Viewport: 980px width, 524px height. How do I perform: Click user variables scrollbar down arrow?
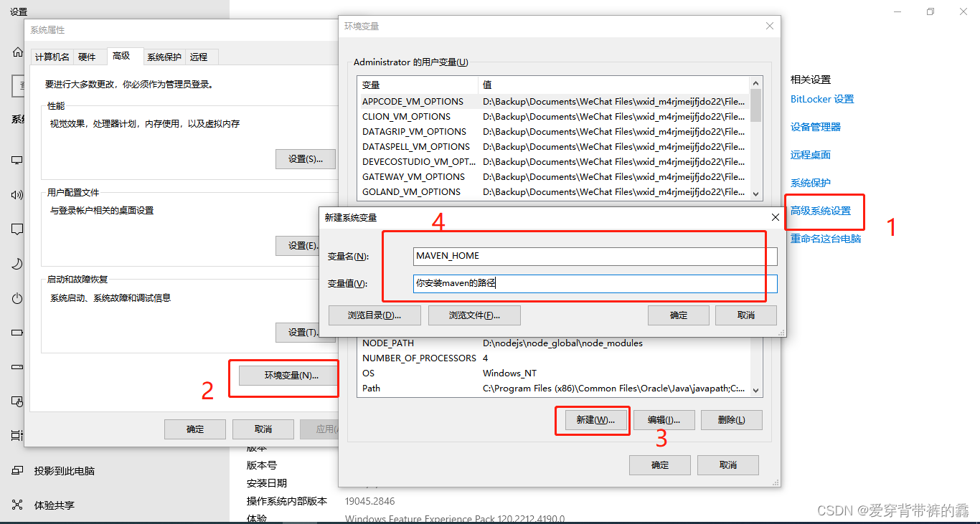(755, 194)
